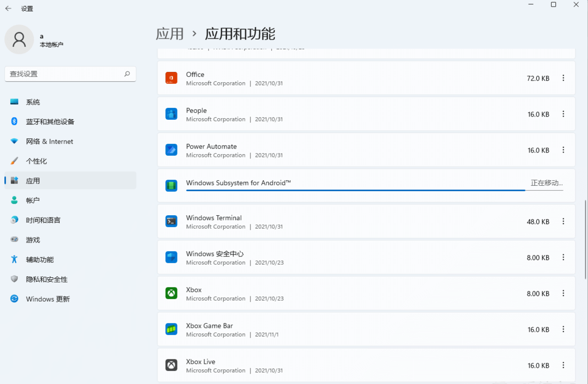Image resolution: width=588 pixels, height=384 pixels.
Task: Open more options for Windows 安全中心
Action: (x=563, y=257)
